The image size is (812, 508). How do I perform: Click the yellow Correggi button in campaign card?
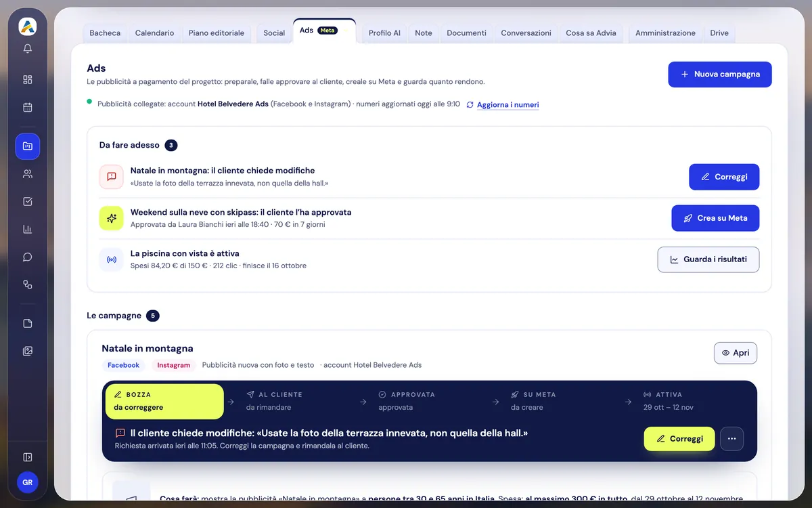click(679, 439)
